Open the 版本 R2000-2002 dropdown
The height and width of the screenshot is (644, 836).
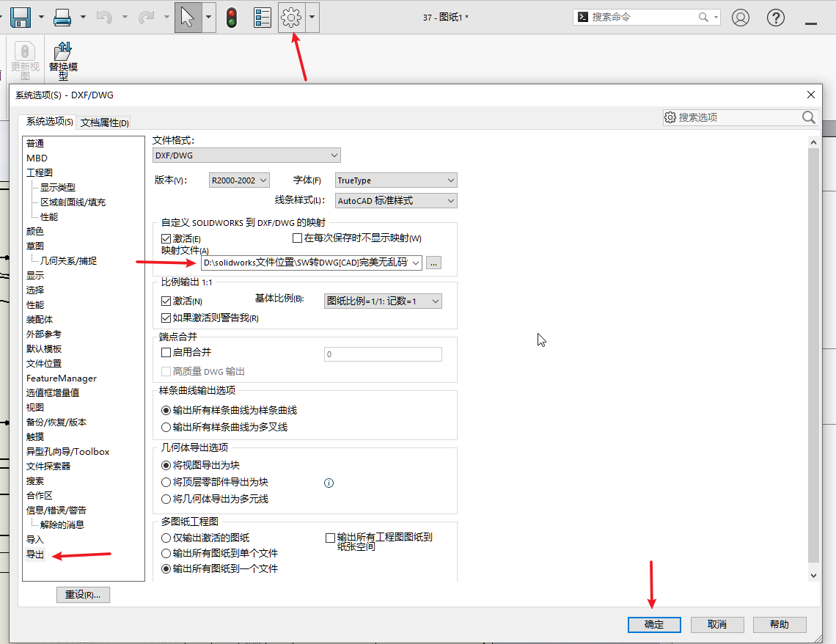pyautogui.click(x=239, y=180)
